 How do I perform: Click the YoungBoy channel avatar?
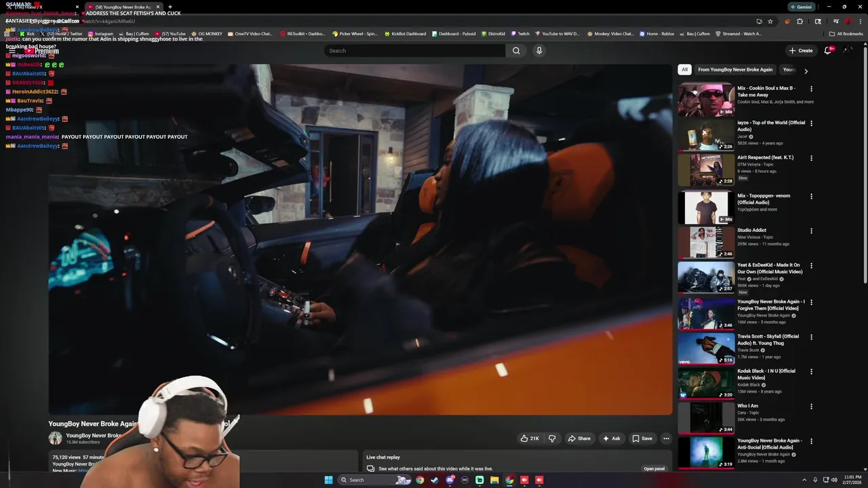pos(55,439)
